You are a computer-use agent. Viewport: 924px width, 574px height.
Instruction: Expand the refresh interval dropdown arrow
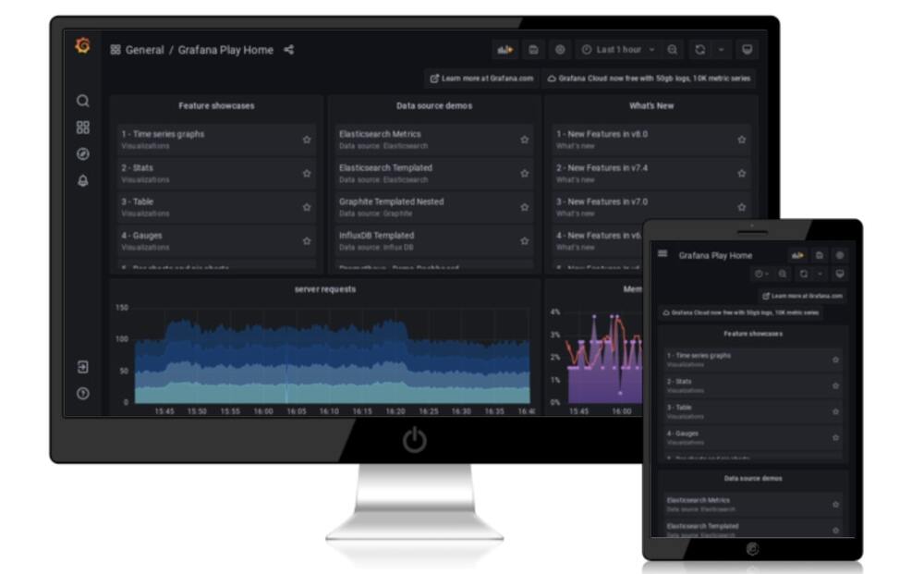click(722, 50)
